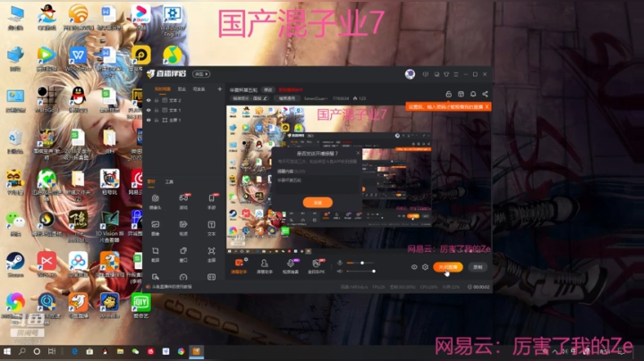This screenshot has height=361, width=644.
Task: Click the 录制 record button
Action: (x=478, y=267)
